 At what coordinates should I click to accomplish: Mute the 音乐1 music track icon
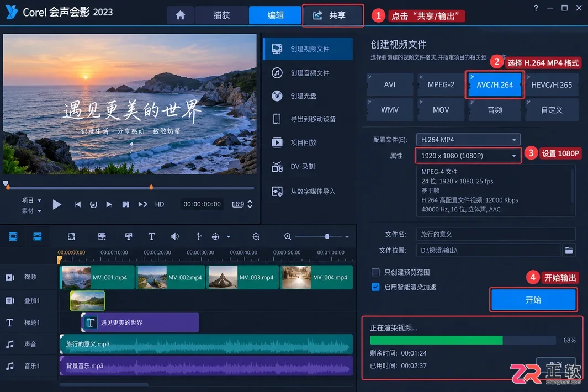(10, 365)
